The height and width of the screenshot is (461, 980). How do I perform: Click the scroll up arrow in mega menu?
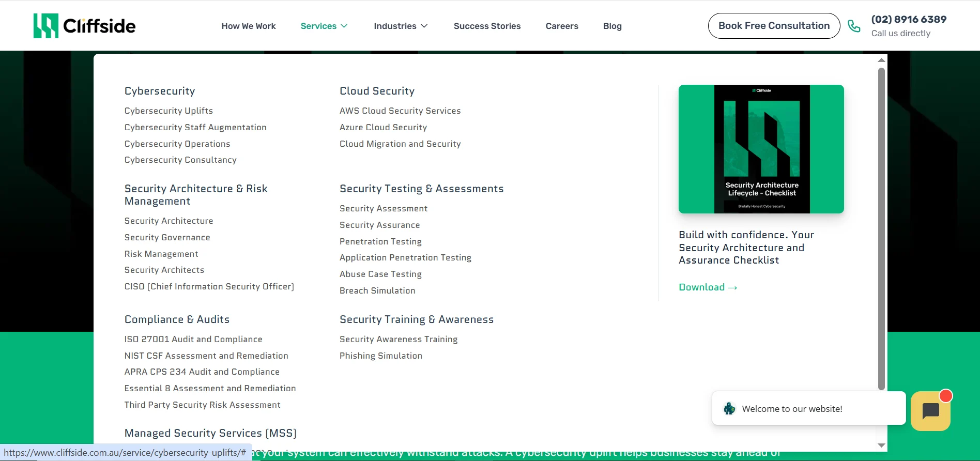click(x=881, y=60)
